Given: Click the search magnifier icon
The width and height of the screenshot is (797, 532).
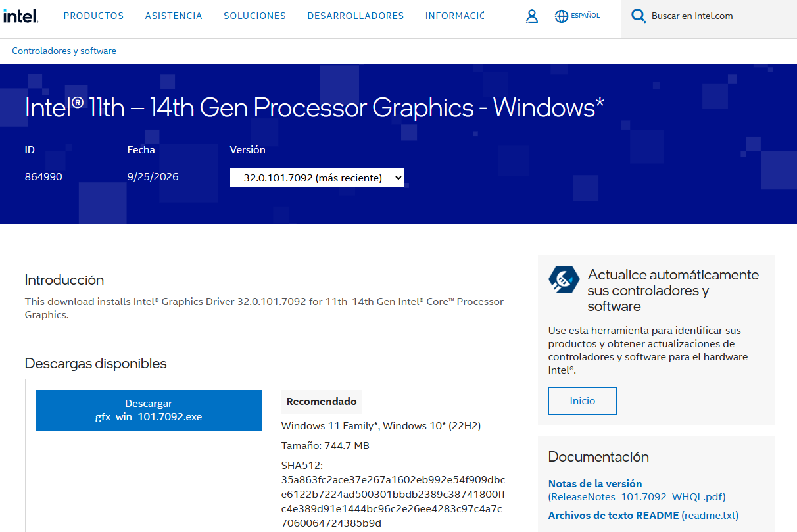Looking at the screenshot, I should [638, 16].
